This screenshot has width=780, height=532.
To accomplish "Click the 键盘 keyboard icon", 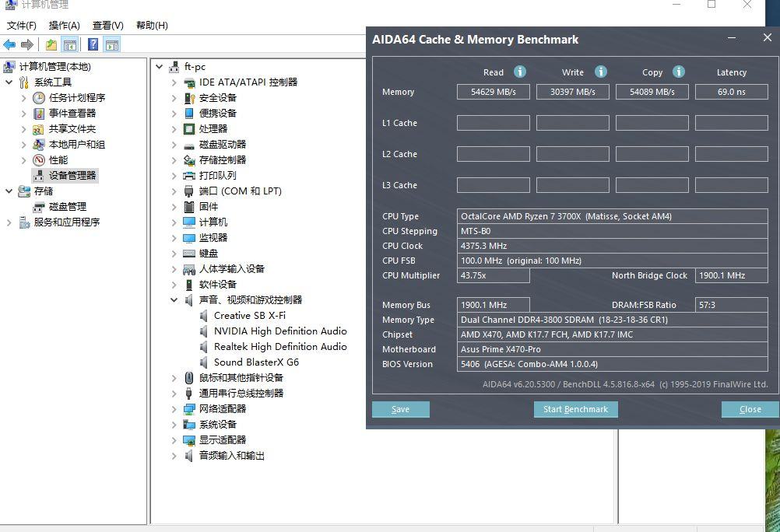I will [x=189, y=254].
